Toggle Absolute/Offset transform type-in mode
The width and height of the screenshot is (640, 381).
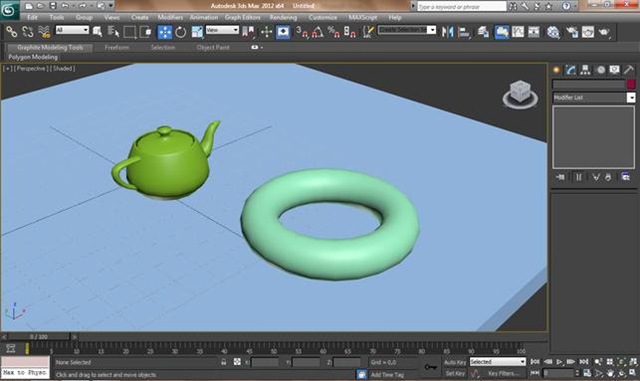237,362
